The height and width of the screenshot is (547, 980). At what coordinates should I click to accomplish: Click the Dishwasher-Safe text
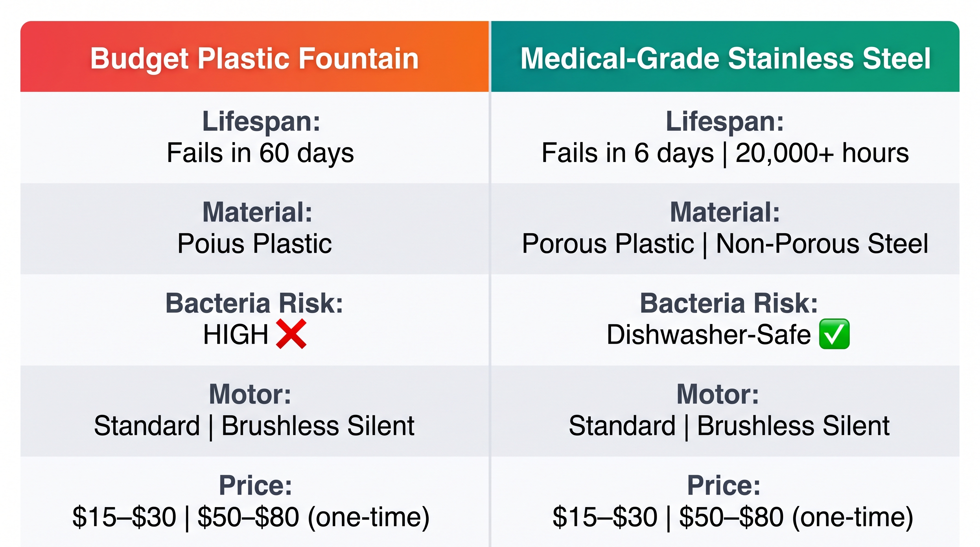[x=709, y=334]
